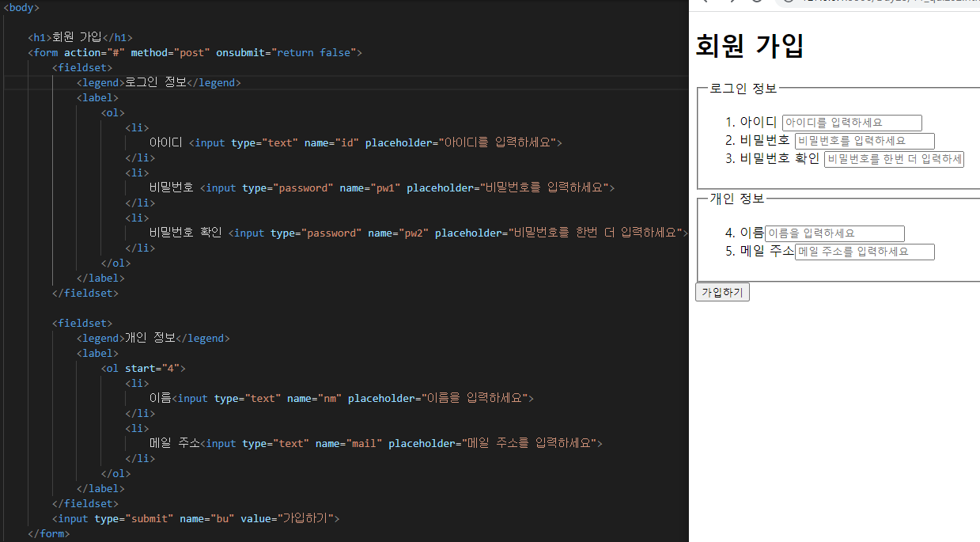Click the <h1>회원 가입</h1> code line
980x542 pixels.
coord(80,37)
